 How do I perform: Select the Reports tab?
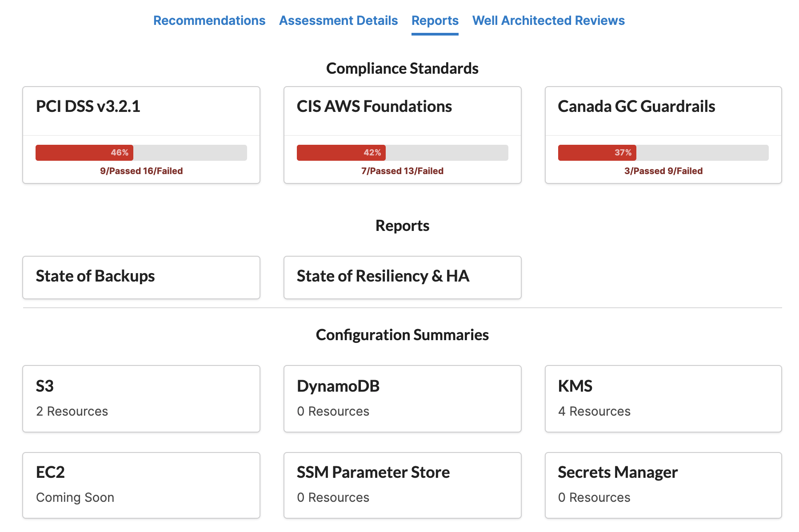point(435,20)
